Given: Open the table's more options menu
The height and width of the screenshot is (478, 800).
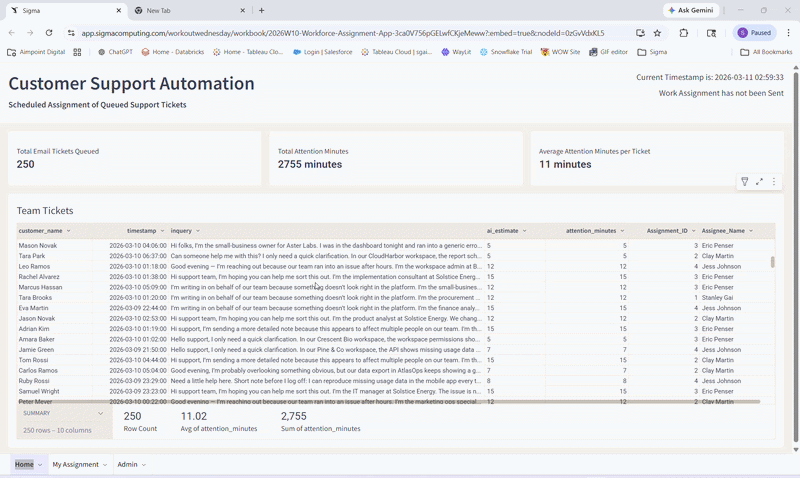Looking at the screenshot, I should click(774, 182).
